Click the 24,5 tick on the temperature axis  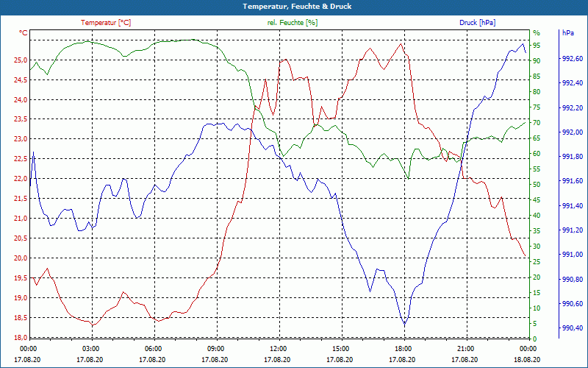(21, 80)
